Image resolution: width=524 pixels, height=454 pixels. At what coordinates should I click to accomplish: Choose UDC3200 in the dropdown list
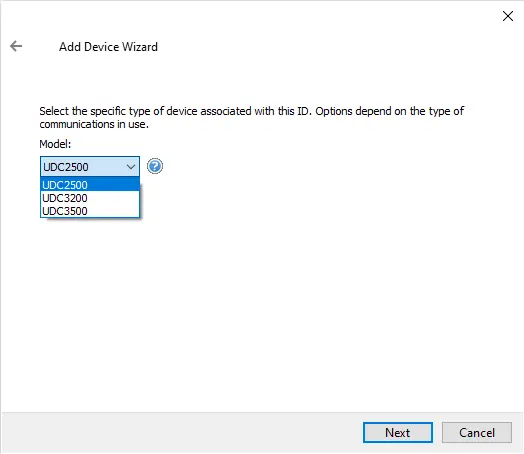[90, 198]
